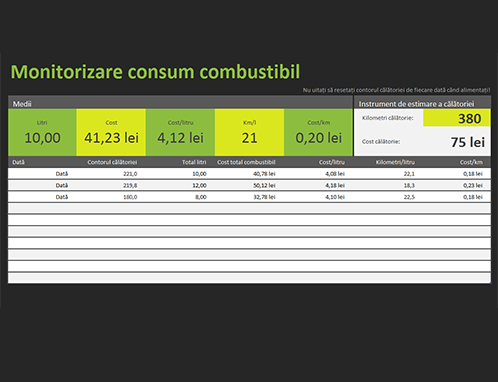Click the Cost călătorie label
This screenshot has height=382, width=498.
coord(381,142)
